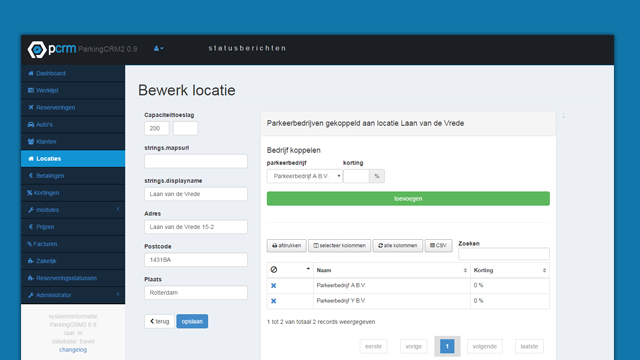Click the Zakelijk sidebar icon

pos(31,261)
